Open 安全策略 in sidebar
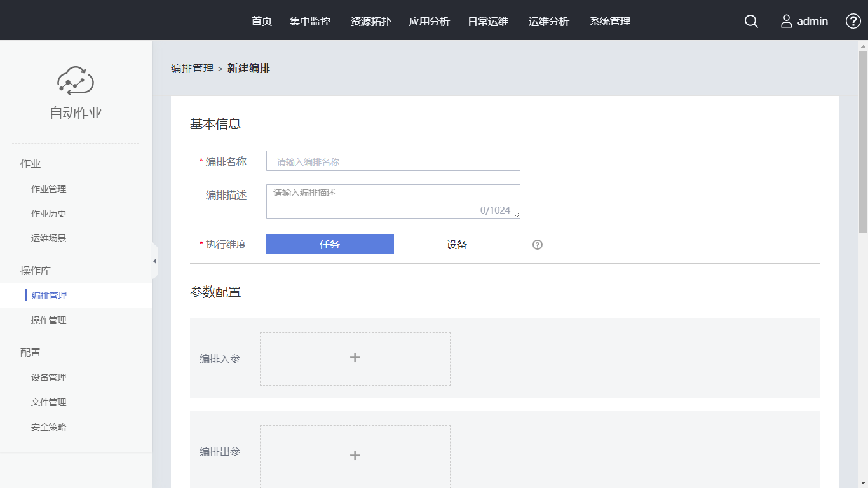The height and width of the screenshot is (488, 868). tap(49, 427)
